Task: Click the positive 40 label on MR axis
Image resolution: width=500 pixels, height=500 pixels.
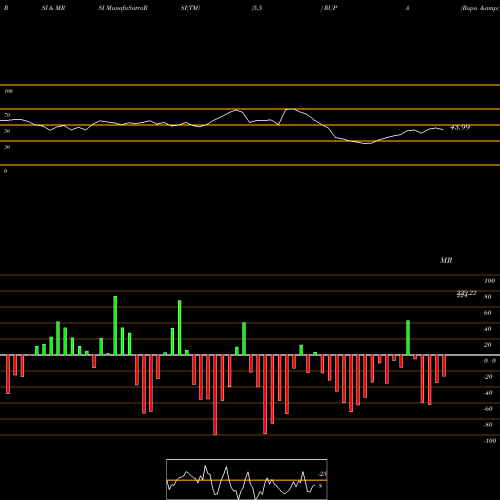Action: [x=488, y=329]
